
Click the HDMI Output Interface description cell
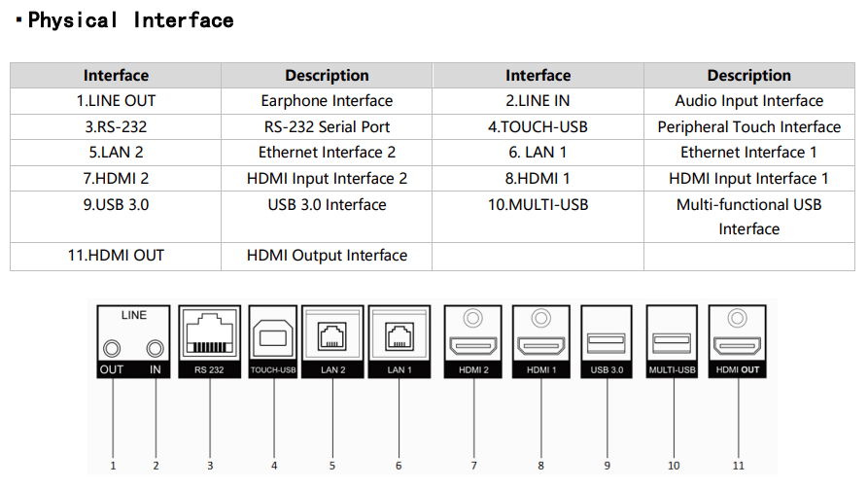tap(327, 256)
